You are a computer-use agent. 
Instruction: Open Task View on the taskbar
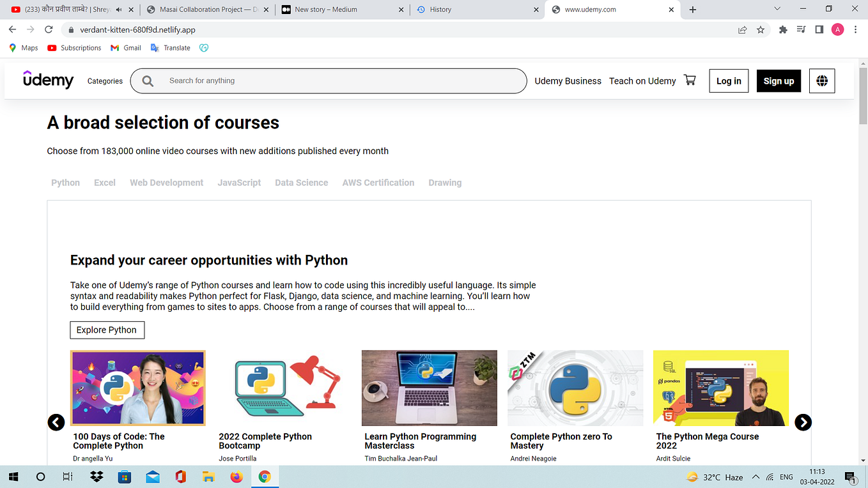[67, 477]
